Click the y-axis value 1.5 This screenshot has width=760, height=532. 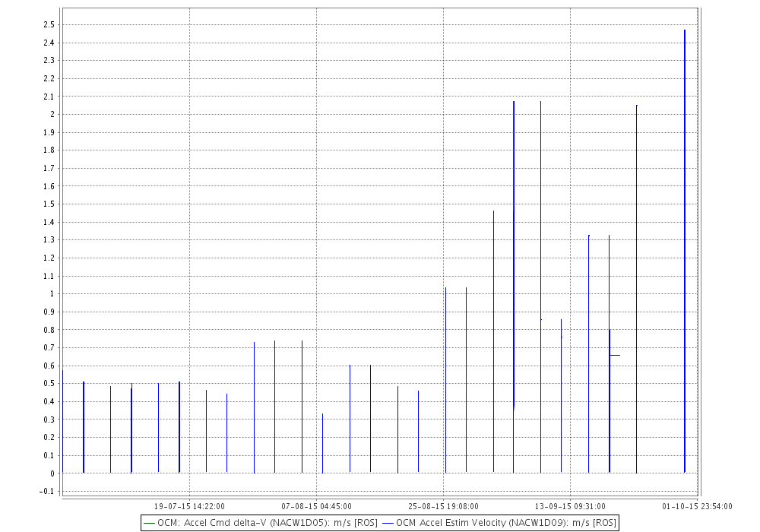(49, 204)
